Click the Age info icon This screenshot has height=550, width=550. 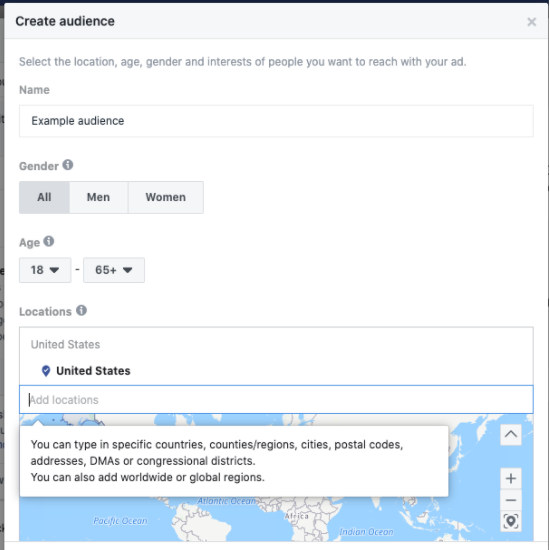pyautogui.click(x=49, y=241)
